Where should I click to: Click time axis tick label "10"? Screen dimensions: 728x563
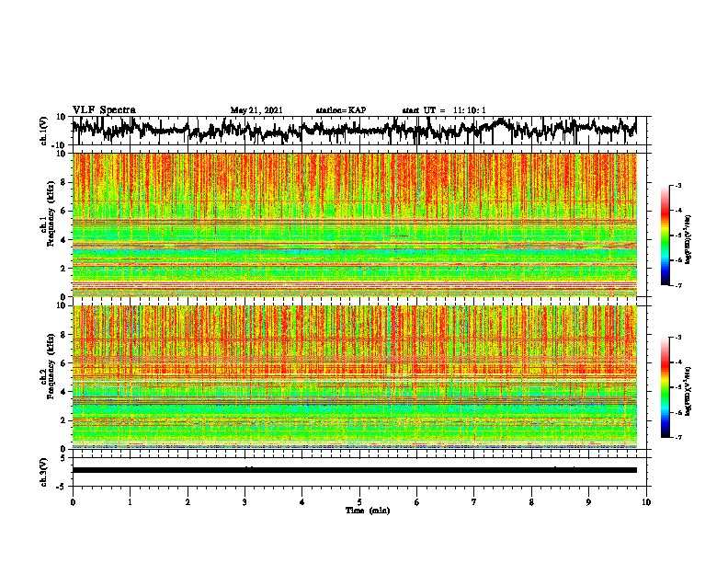(646, 502)
